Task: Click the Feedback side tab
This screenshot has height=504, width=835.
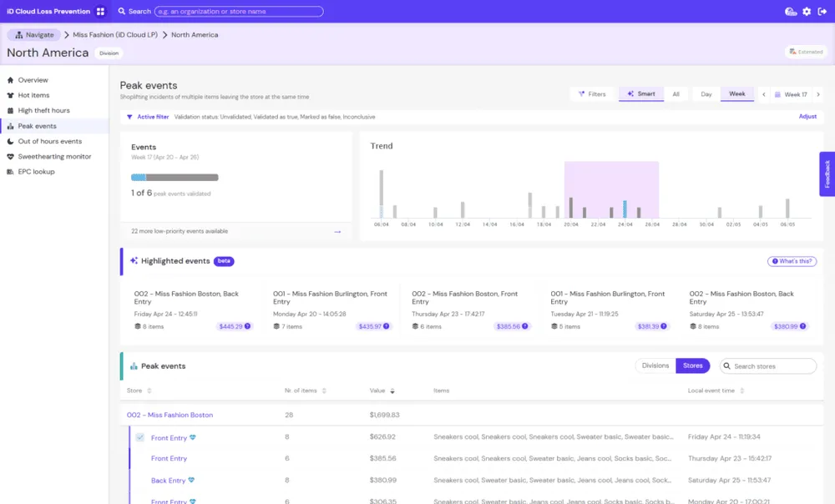Action: pyautogui.click(x=827, y=174)
